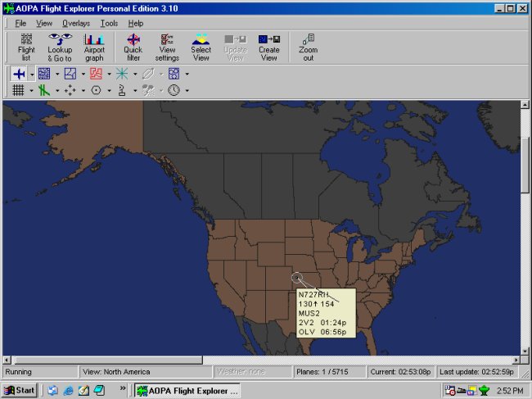Click the map scroll-left arrow
The height and width of the screenshot is (399, 532).
[x=7, y=360]
